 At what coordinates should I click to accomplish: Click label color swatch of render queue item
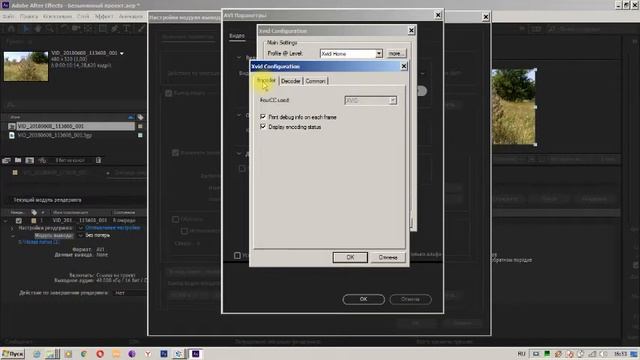[x=34, y=220]
